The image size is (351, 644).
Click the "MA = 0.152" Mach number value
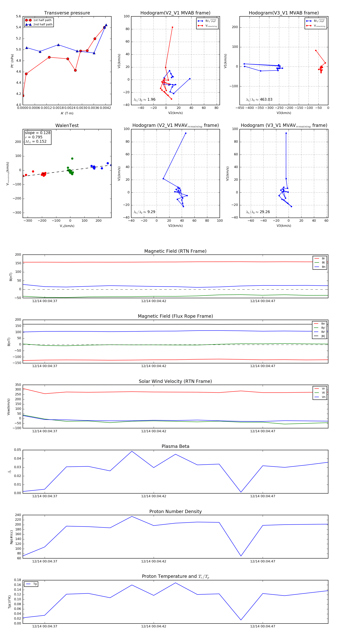click(x=36, y=141)
